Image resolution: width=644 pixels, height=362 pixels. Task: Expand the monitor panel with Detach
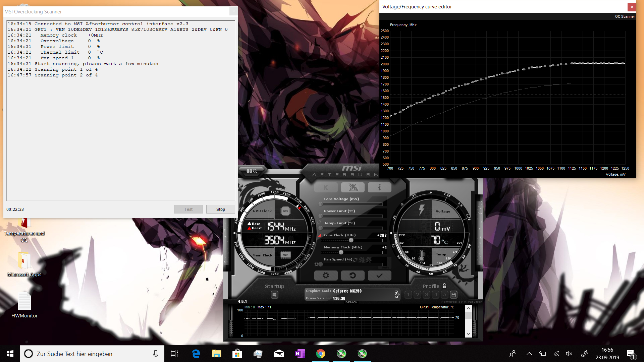tap(351, 302)
